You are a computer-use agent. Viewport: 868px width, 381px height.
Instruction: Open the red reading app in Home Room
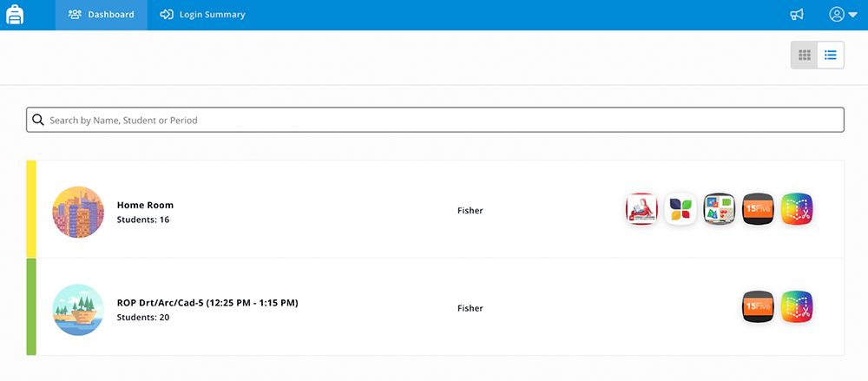point(641,209)
